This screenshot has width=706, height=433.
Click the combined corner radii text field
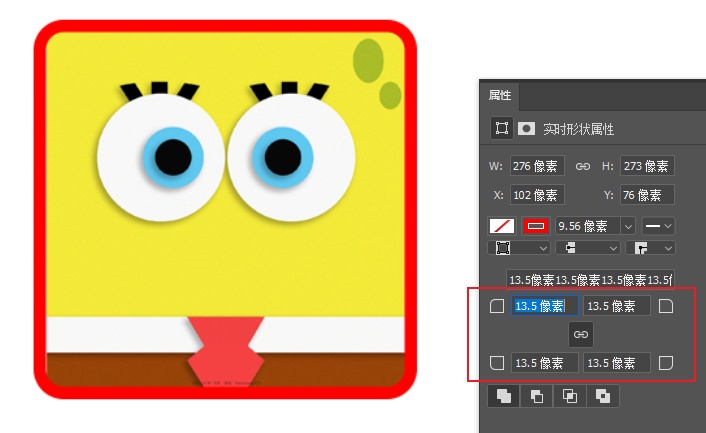click(x=590, y=280)
